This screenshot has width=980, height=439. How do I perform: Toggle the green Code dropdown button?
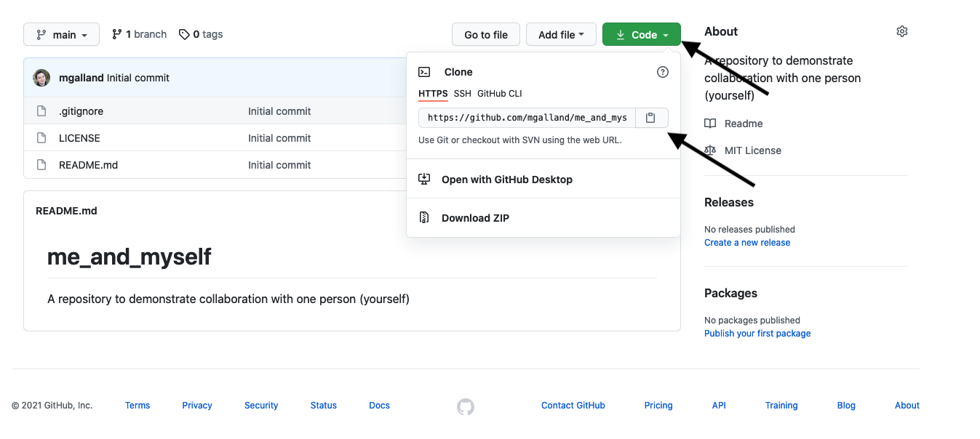642,35
